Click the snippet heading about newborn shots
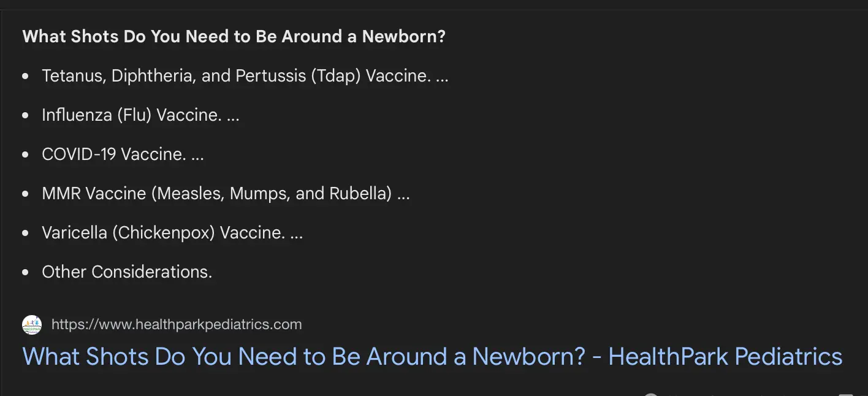Screen dimensions: 868x396 click(x=234, y=37)
